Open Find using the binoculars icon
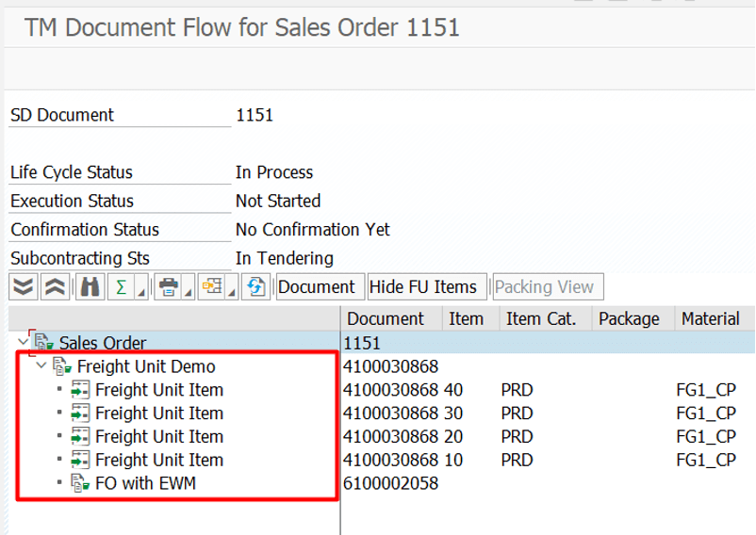Screen dimensions: 756x535 (x=90, y=287)
